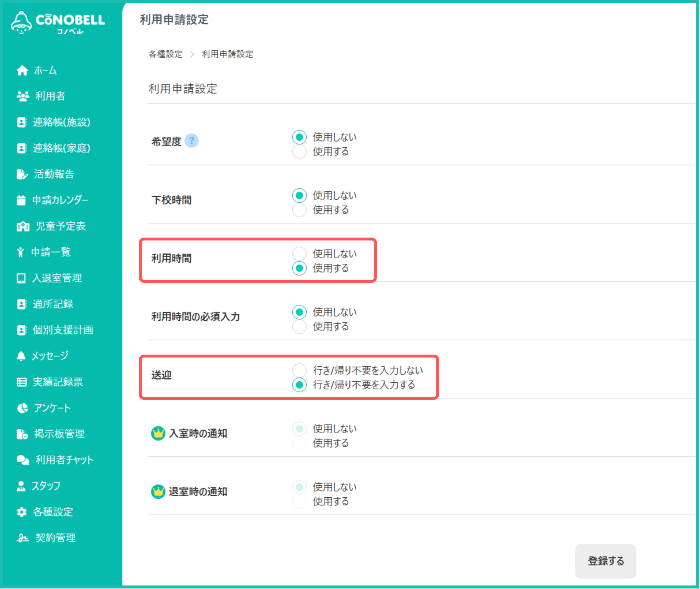
Task: Select 使用する for 希望度
Action: pyautogui.click(x=299, y=152)
